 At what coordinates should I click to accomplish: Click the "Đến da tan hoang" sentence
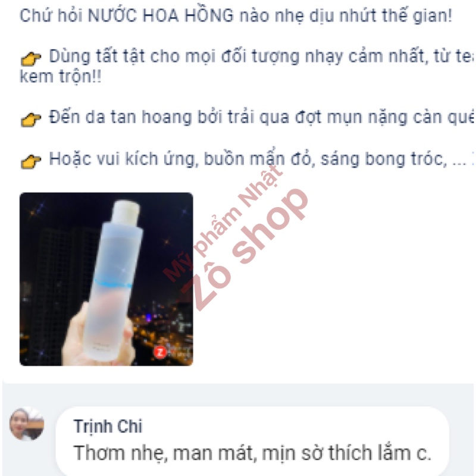(261, 117)
